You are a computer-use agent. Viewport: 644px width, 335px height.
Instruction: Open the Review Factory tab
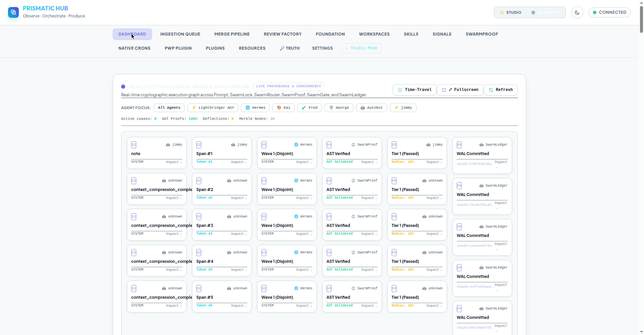click(x=283, y=34)
